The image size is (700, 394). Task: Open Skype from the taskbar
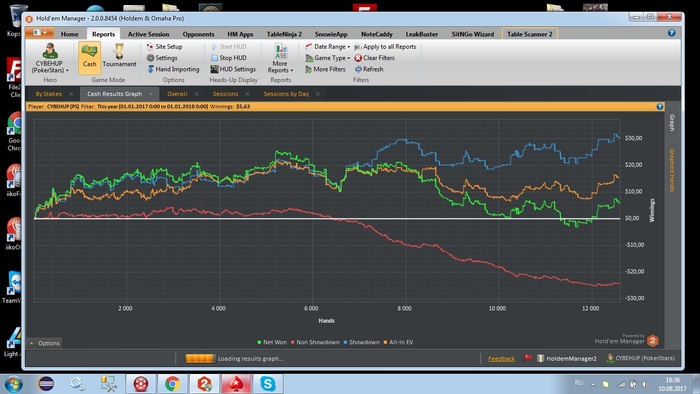[268, 384]
